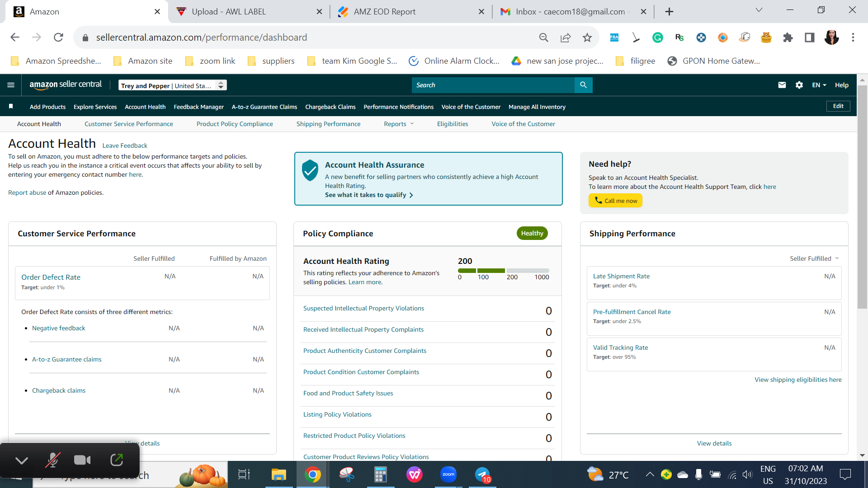The height and width of the screenshot is (488, 868).
Task: Open the Calculator taskbar app
Action: (381, 474)
